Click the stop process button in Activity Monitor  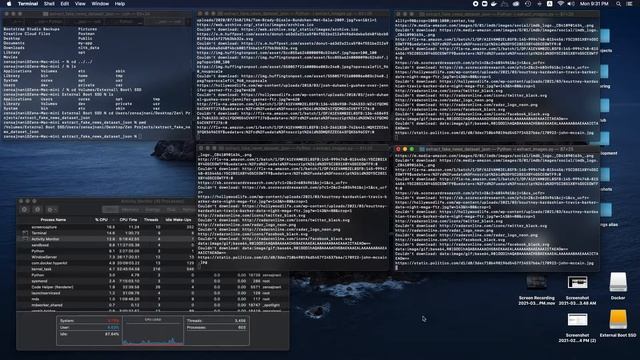(x=24, y=209)
